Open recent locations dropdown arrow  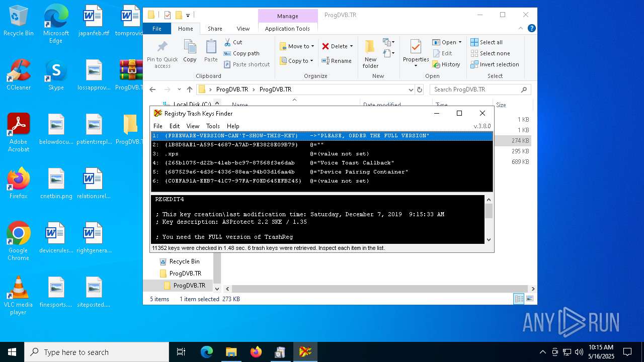[x=179, y=89]
